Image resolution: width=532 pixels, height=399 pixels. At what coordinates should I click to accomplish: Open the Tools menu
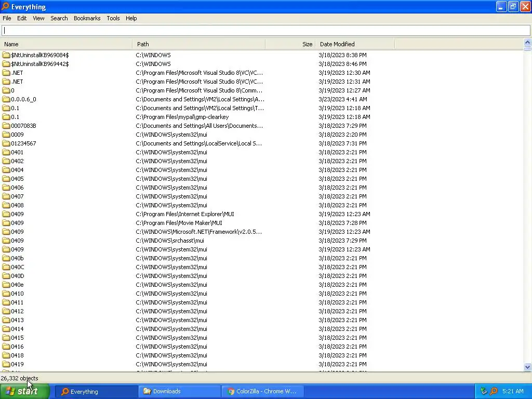[x=113, y=18]
